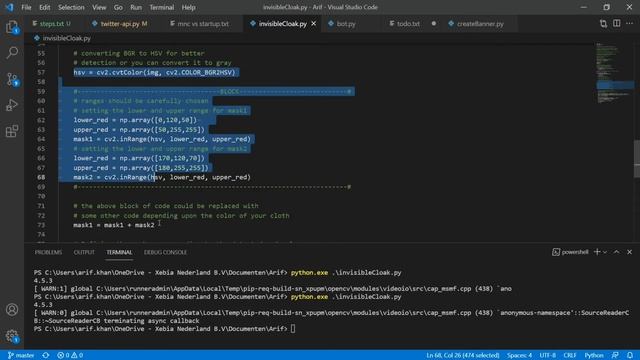This screenshot has width=640, height=360.
Task: Open the Explorer view in activity bar
Action: [12, 27]
